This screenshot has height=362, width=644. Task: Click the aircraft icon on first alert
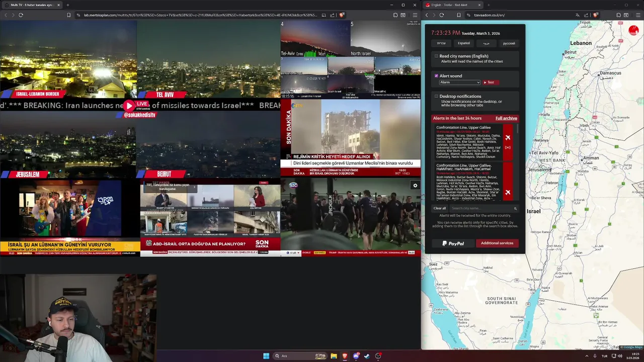tap(508, 138)
